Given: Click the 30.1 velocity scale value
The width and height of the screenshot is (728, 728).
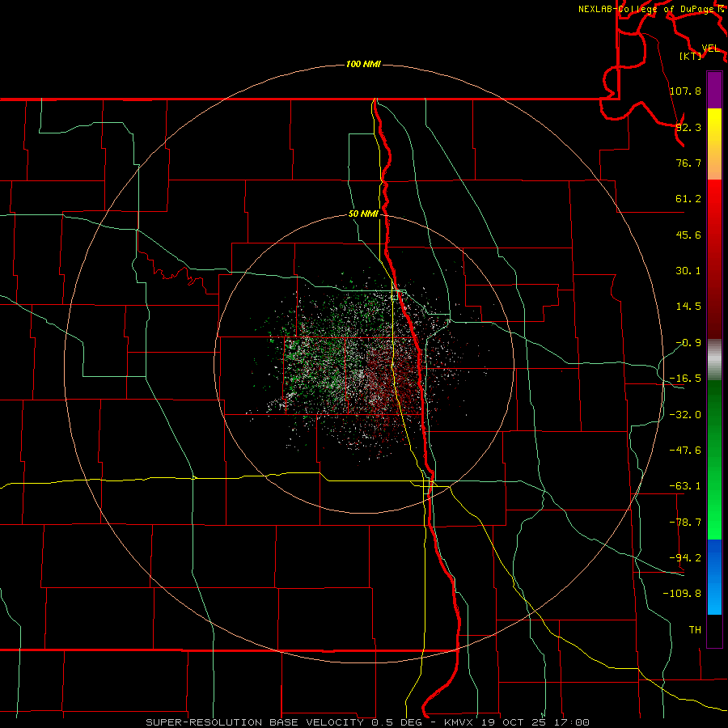Looking at the screenshot, I should click(688, 271).
